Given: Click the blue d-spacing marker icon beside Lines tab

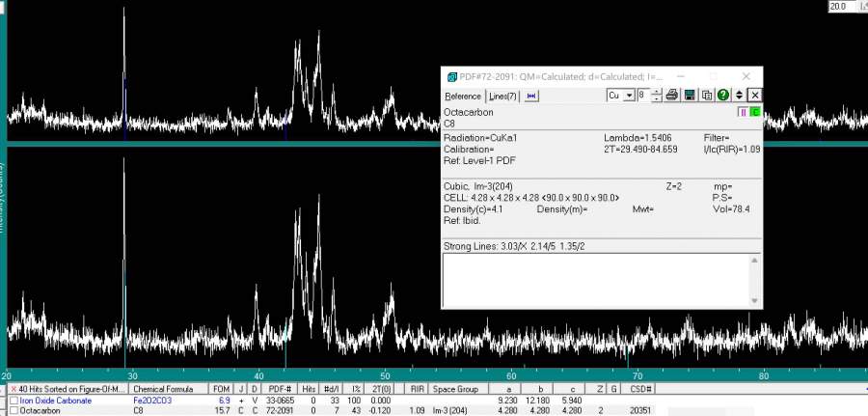Looking at the screenshot, I should (531, 96).
